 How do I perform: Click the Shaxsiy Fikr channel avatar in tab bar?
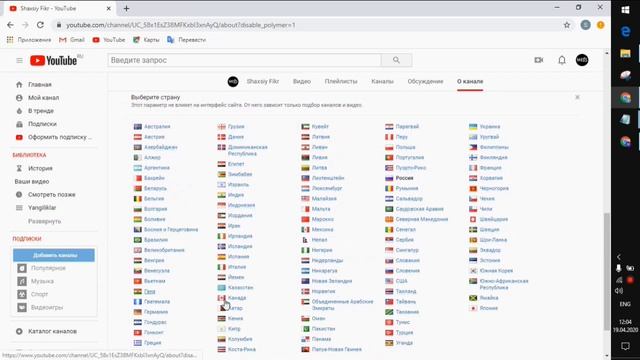[233, 81]
